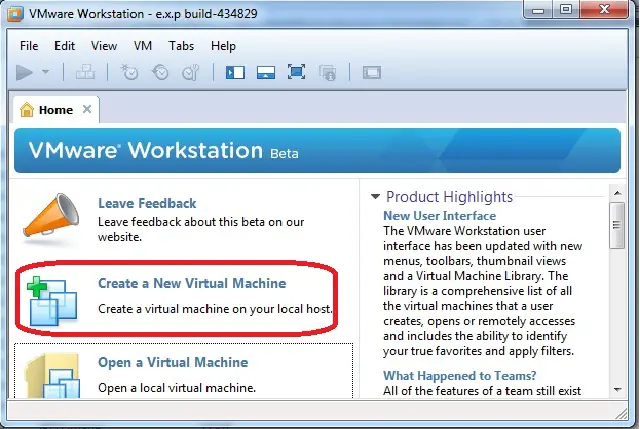Image resolution: width=640 pixels, height=429 pixels.
Task: Close the VMware Workstation window
Action: (x=604, y=10)
